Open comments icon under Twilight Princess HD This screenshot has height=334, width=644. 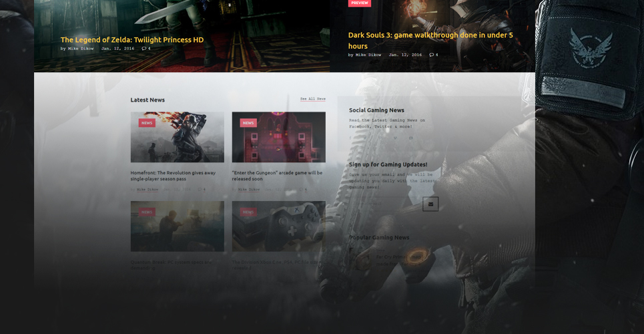pos(144,49)
